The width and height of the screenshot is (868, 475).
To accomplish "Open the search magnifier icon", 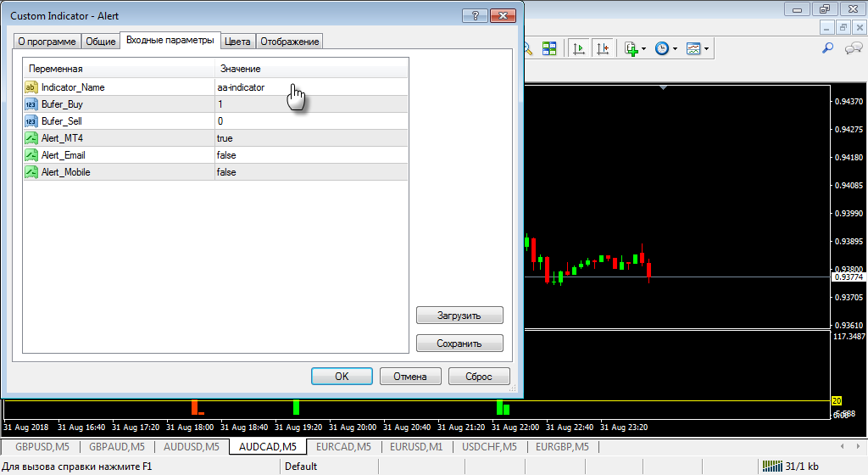I will point(827,48).
